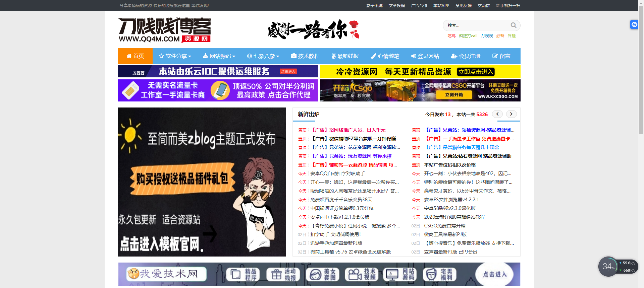Expand the 网站源码 dropdown menu
The image size is (644, 288).
tap(219, 56)
